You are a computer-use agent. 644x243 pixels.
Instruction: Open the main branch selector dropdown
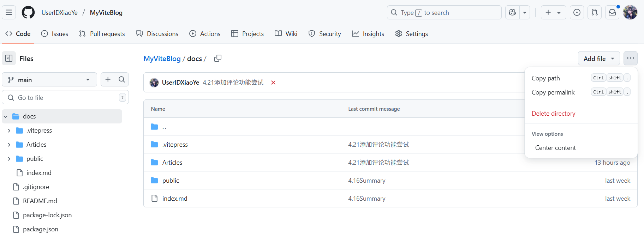tap(49, 80)
